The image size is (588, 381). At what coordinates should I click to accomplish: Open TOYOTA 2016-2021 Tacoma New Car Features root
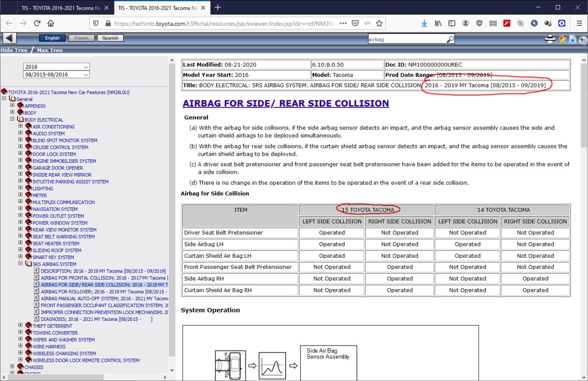point(69,92)
